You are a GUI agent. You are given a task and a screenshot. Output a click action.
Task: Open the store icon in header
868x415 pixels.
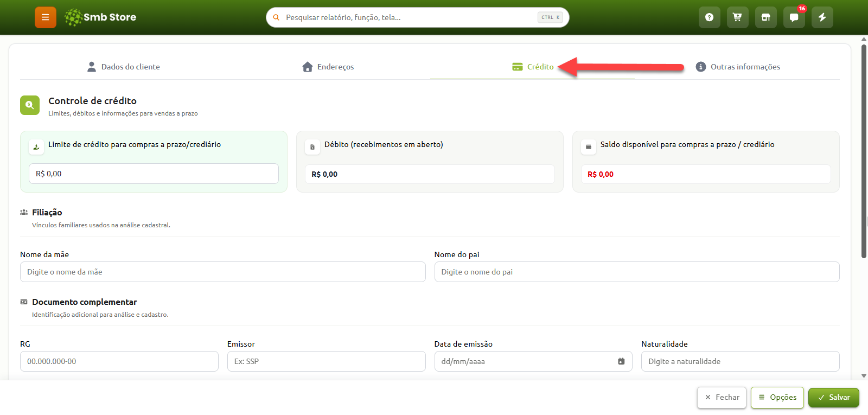[765, 17]
